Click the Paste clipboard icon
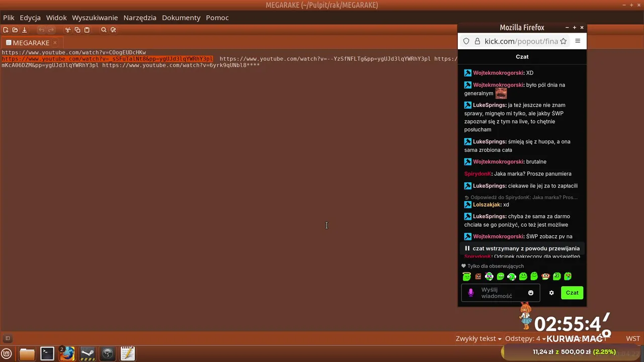This screenshot has height=362, width=644. pyautogui.click(x=87, y=30)
